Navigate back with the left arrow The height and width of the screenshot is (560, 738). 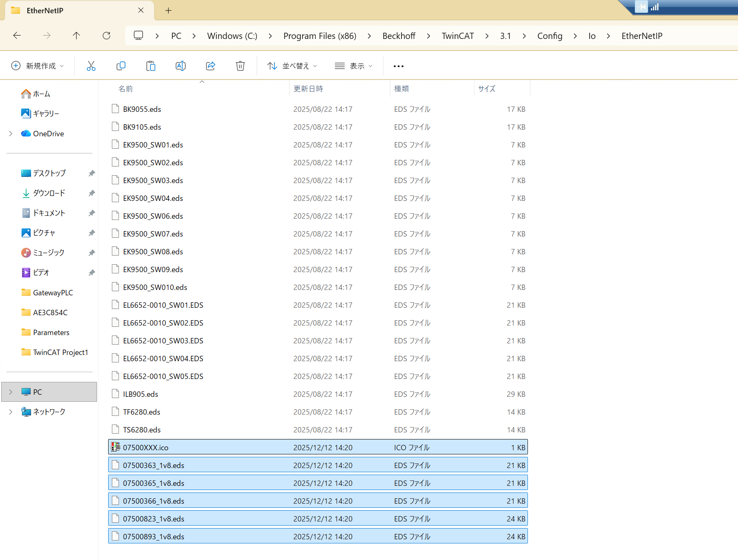click(17, 36)
